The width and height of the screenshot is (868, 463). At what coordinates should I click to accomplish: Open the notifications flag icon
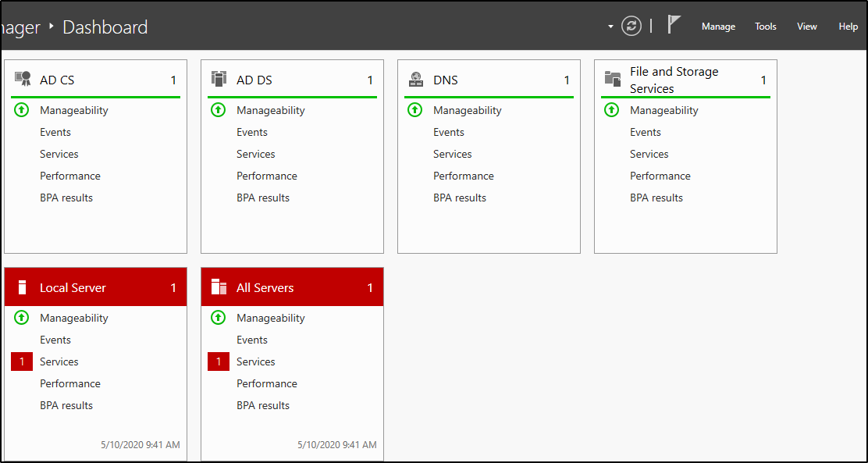pos(674,25)
